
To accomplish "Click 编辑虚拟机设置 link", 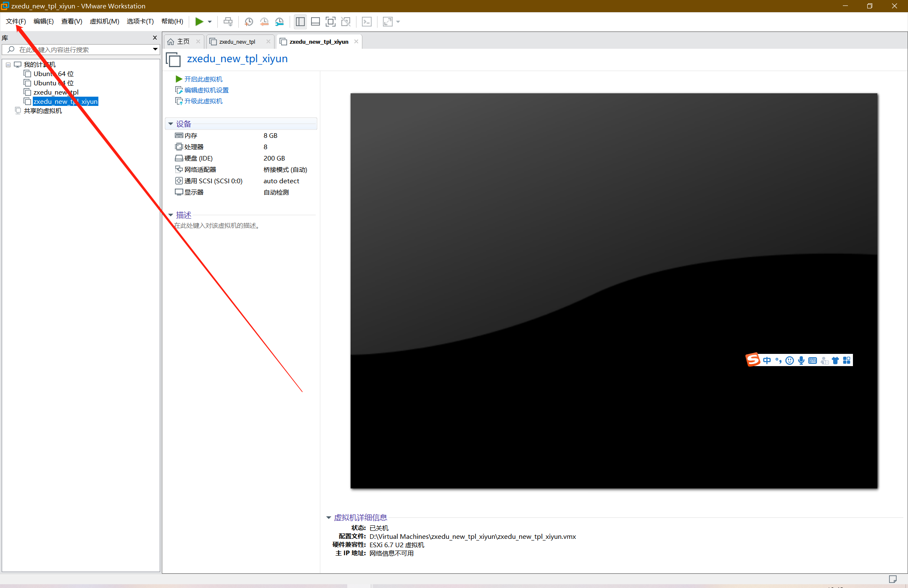I will click(206, 90).
